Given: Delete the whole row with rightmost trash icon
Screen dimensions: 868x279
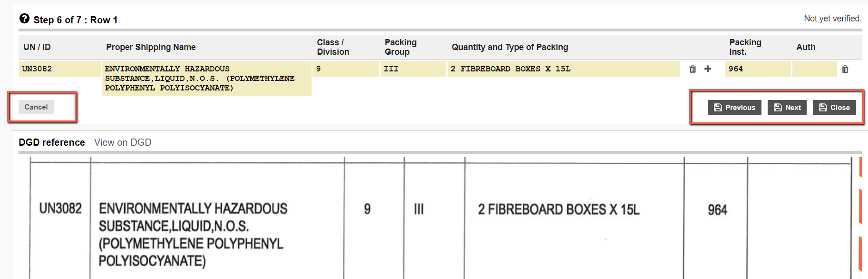Looking at the screenshot, I should [x=845, y=70].
